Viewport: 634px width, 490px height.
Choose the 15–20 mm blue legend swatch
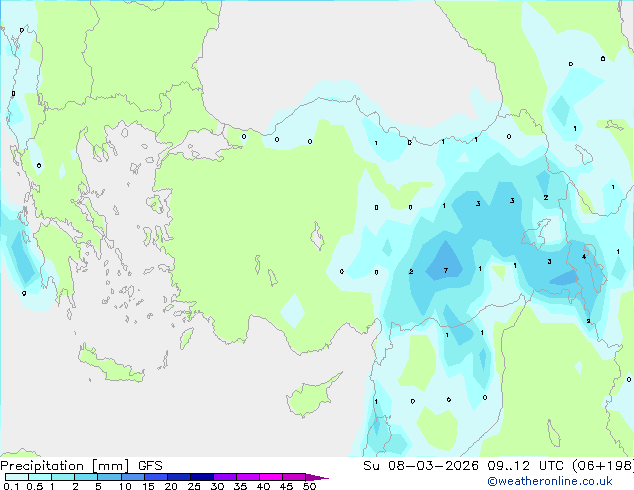point(155,477)
